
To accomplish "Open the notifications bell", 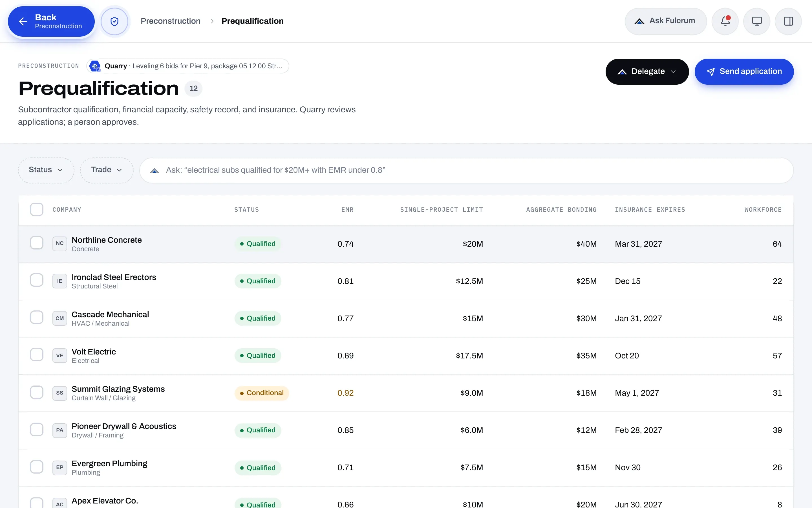I will 725,21.
